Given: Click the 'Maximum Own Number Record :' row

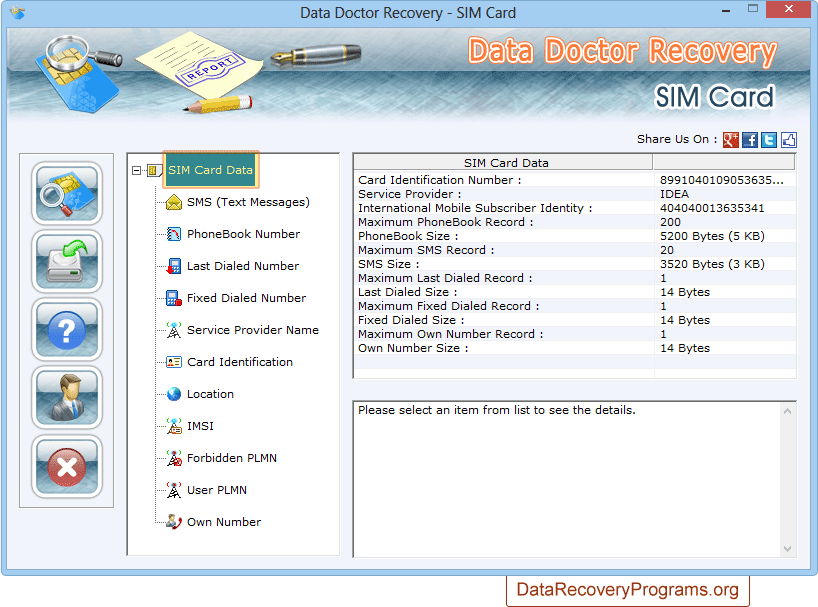Looking at the screenshot, I should [575, 334].
